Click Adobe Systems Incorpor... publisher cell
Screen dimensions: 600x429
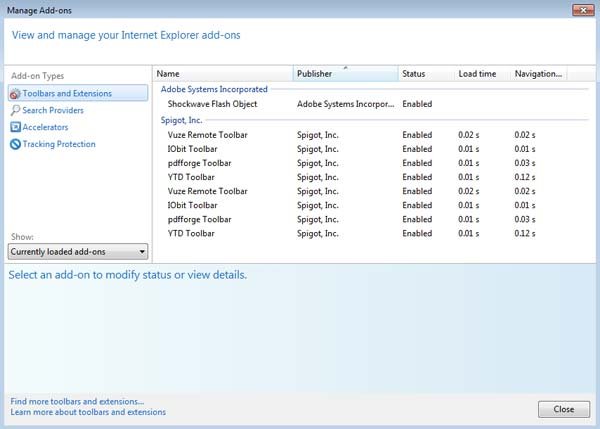[x=345, y=104]
